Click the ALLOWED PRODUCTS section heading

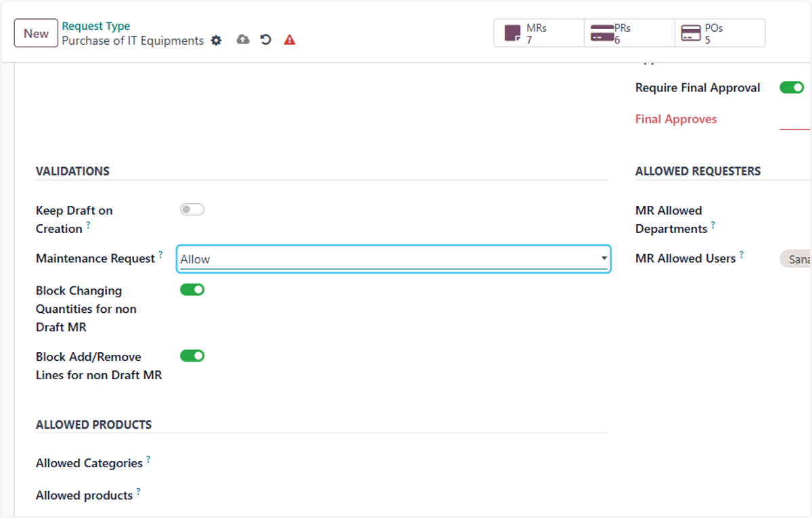(94, 425)
